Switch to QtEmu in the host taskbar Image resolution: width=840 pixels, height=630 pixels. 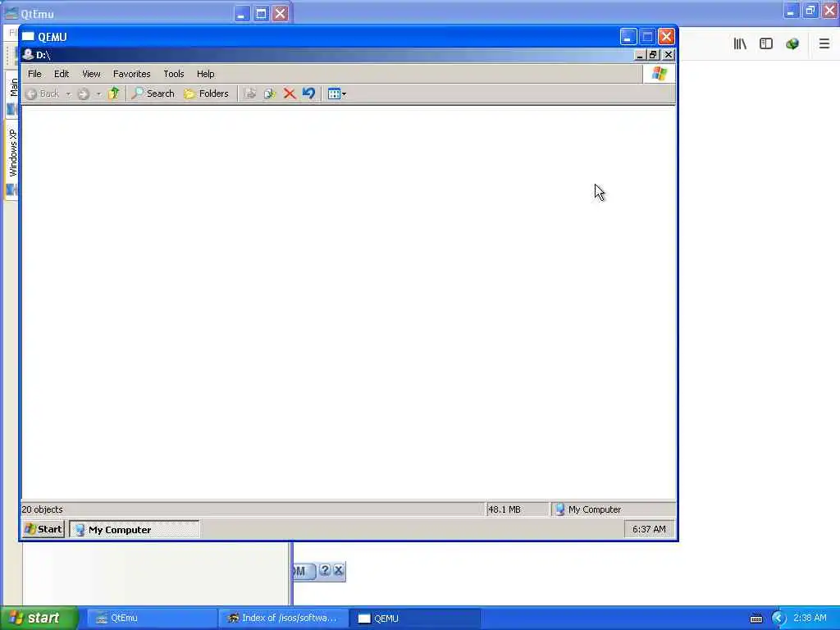(x=152, y=618)
